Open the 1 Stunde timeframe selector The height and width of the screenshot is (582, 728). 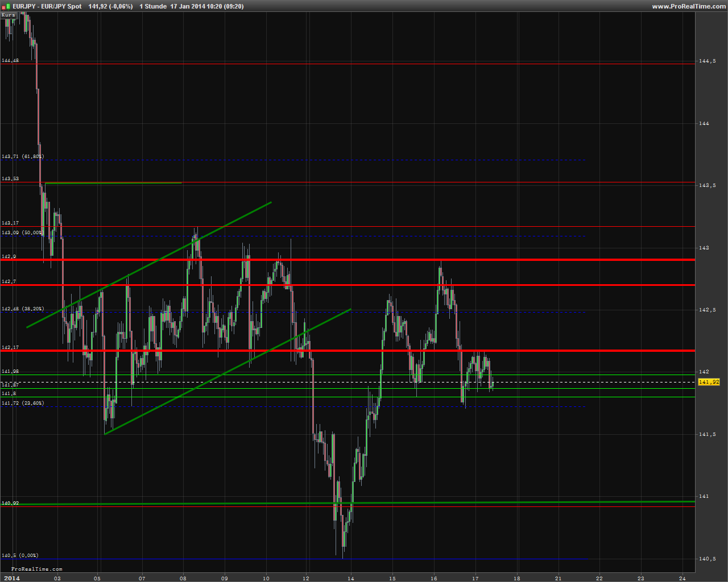pos(153,6)
